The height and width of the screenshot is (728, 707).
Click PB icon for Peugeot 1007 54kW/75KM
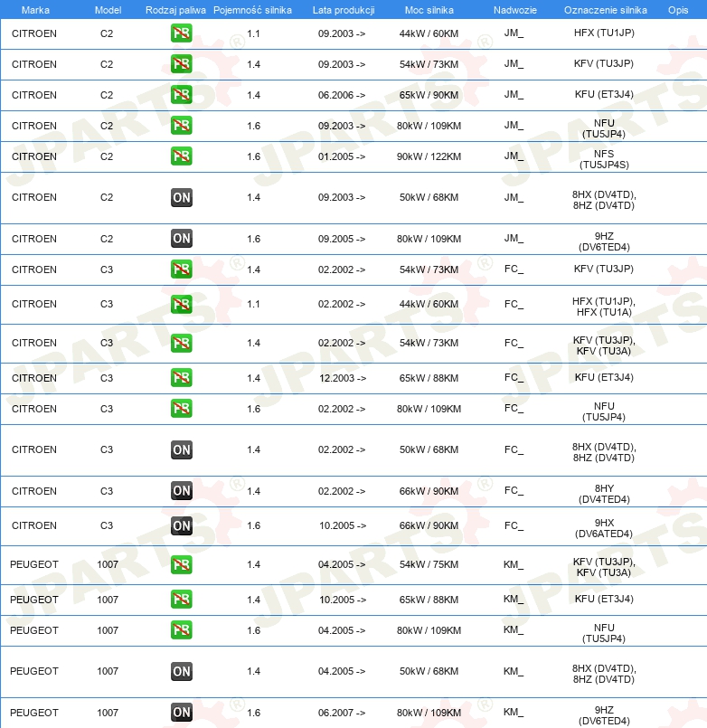[x=181, y=564]
